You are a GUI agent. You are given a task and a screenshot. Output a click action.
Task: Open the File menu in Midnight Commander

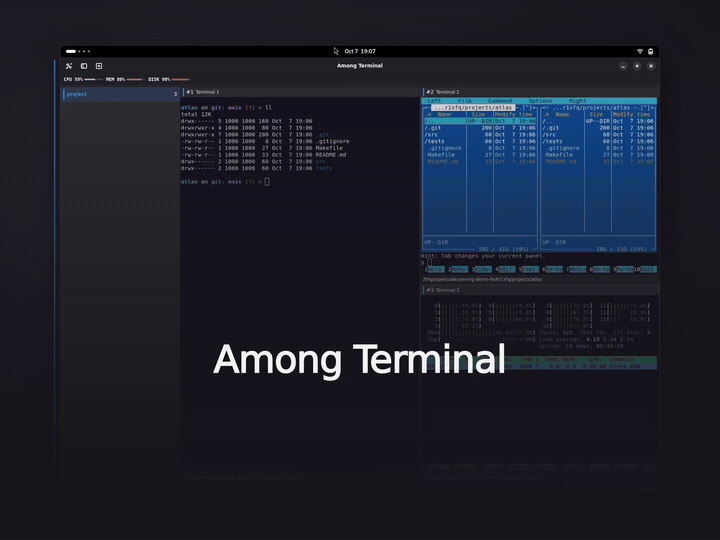click(464, 101)
